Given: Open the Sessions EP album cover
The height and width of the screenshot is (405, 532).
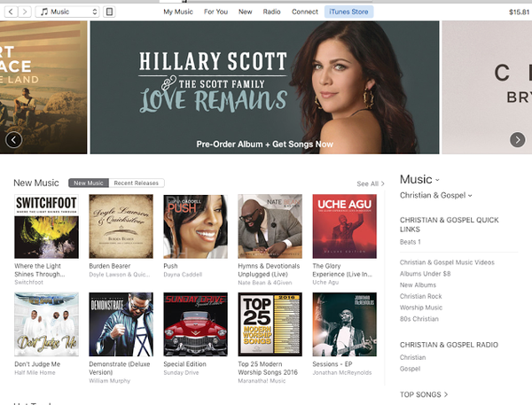Looking at the screenshot, I should point(344,324).
